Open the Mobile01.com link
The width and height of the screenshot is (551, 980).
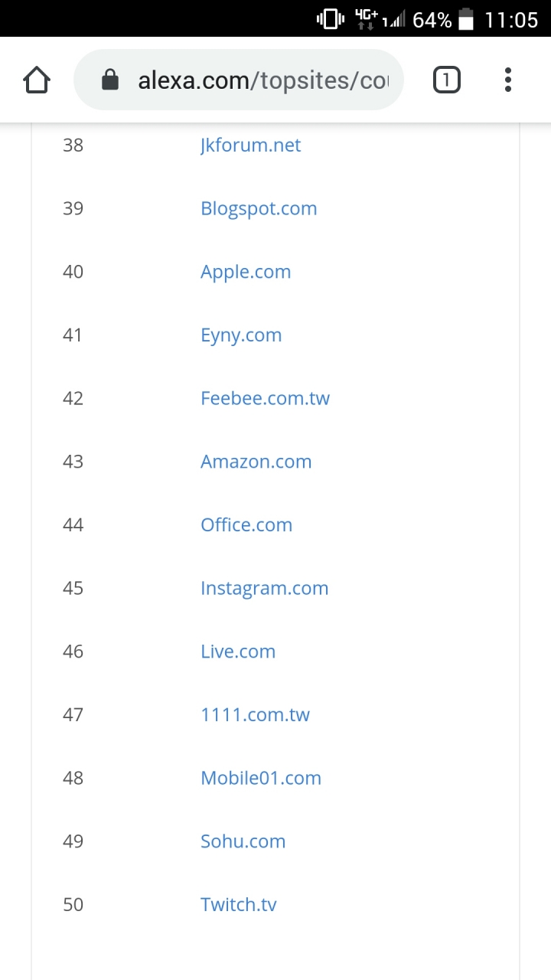click(x=261, y=779)
